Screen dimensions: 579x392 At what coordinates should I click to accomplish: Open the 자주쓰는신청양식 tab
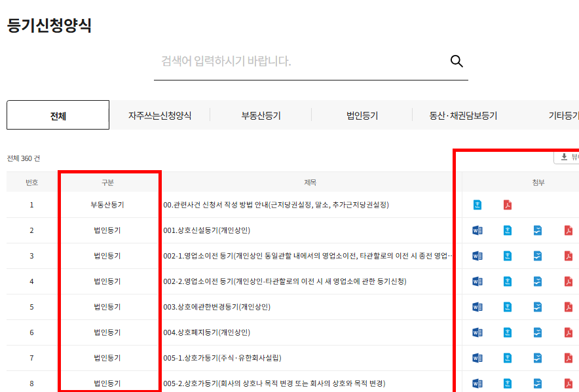[159, 114]
